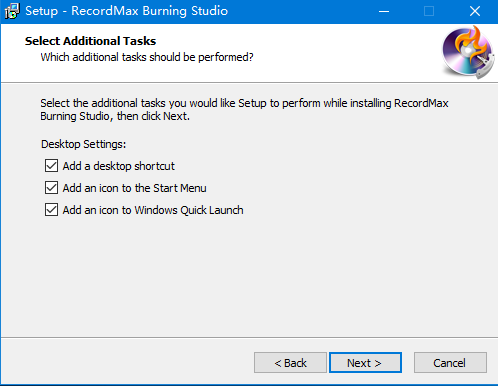Close the RecordMax Setup window
498x386 pixels.
475,11
